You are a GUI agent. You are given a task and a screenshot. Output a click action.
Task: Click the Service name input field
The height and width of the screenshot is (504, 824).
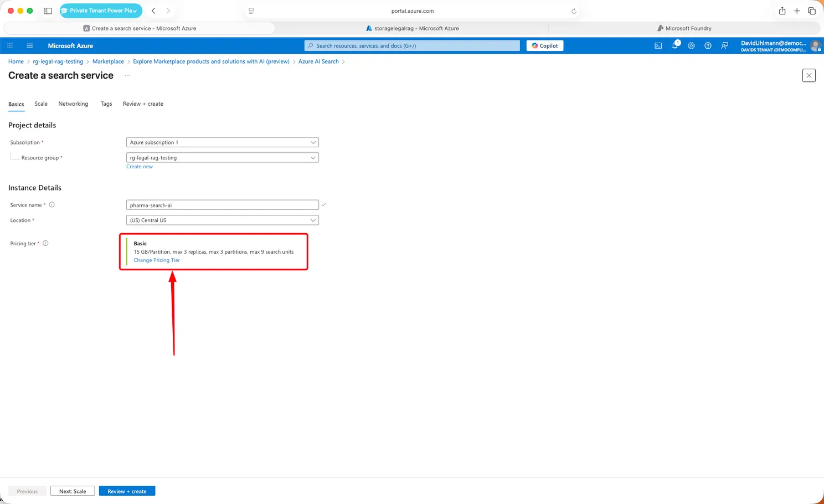(223, 205)
